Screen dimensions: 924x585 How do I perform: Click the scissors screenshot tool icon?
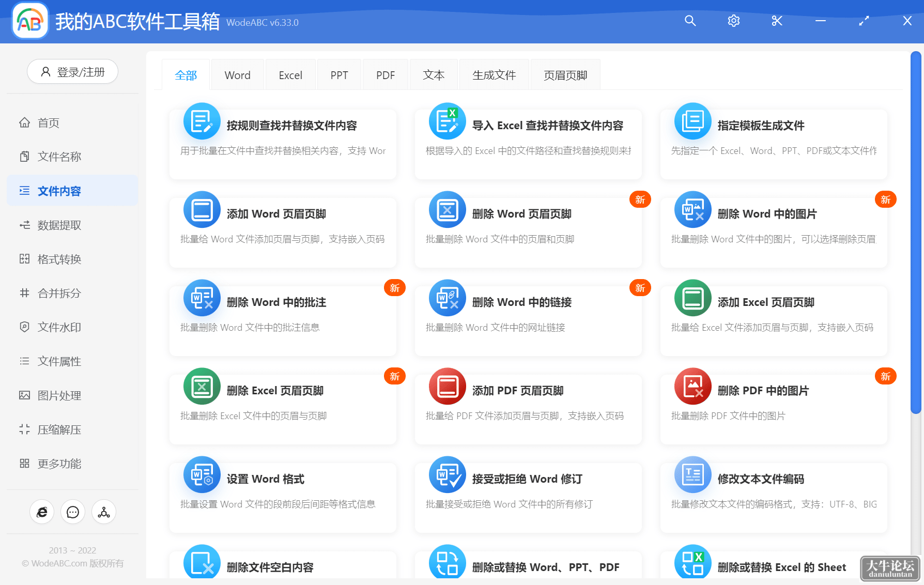(777, 21)
